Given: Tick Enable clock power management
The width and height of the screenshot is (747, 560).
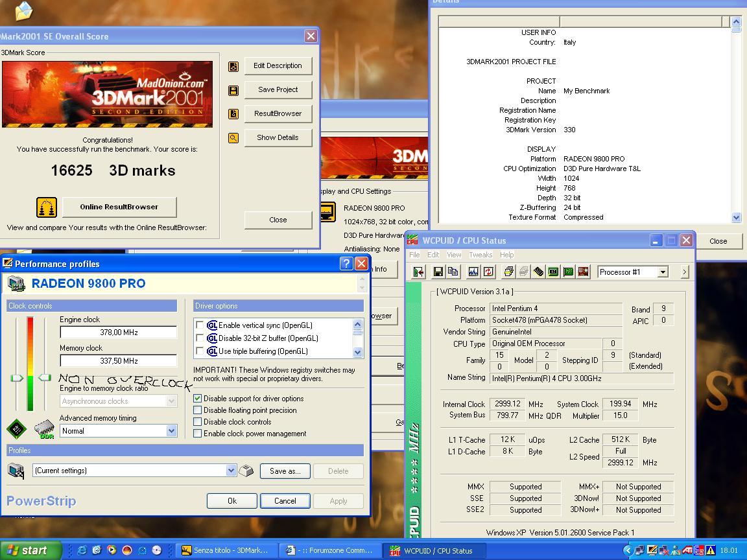Looking at the screenshot, I should 198,434.
